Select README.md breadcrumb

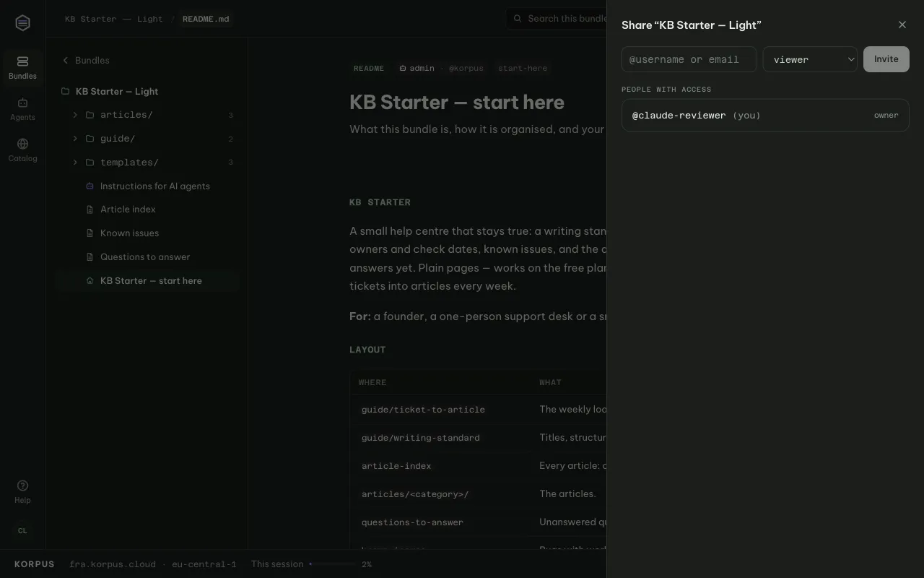pyautogui.click(x=206, y=19)
